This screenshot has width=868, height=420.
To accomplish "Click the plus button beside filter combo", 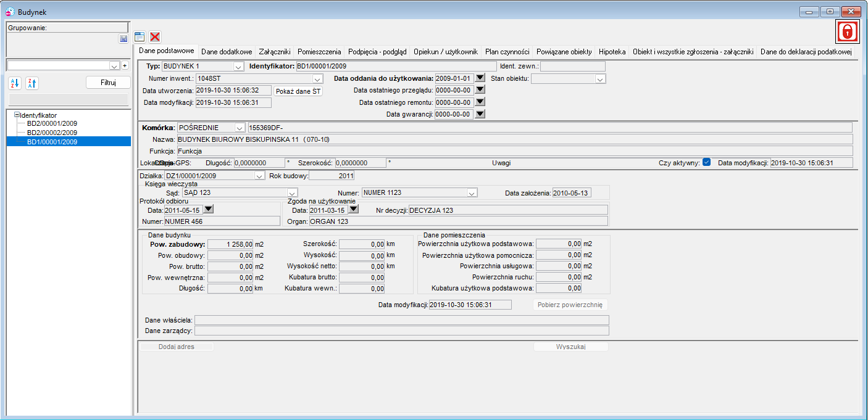I will click(x=124, y=65).
